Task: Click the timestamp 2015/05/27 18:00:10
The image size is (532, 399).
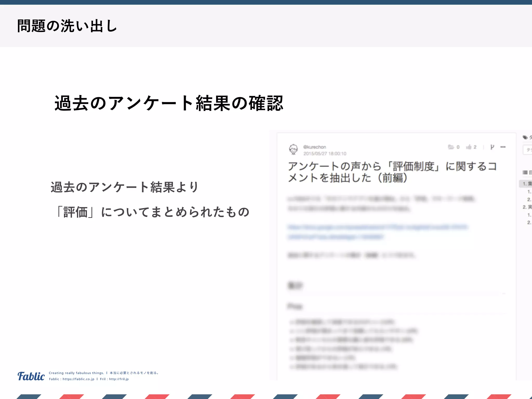Action: (x=325, y=154)
